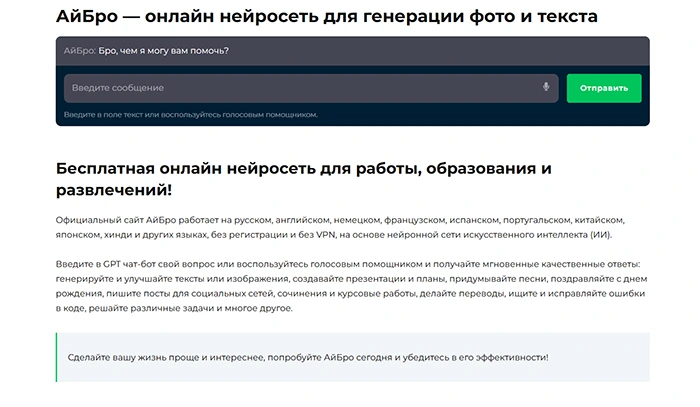
Task: Click the heading АйБро — онлайн нейросеть
Action: [327, 17]
